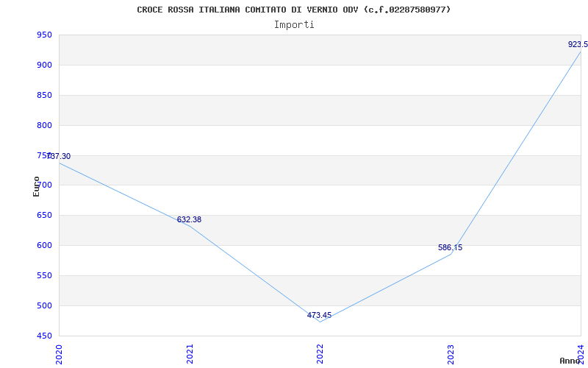Click the 700 y-axis value

click(x=44, y=185)
